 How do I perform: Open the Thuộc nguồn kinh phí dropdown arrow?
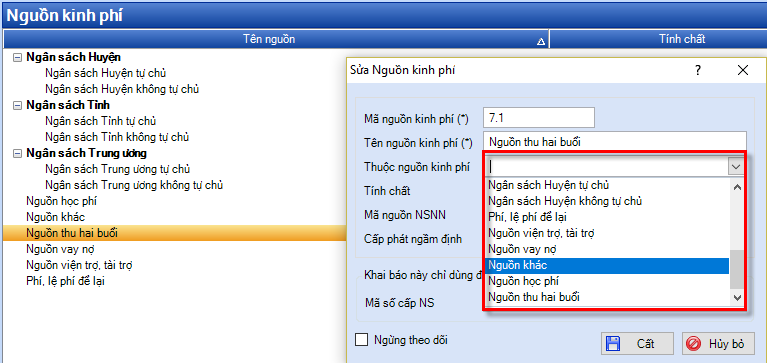pyautogui.click(x=736, y=167)
